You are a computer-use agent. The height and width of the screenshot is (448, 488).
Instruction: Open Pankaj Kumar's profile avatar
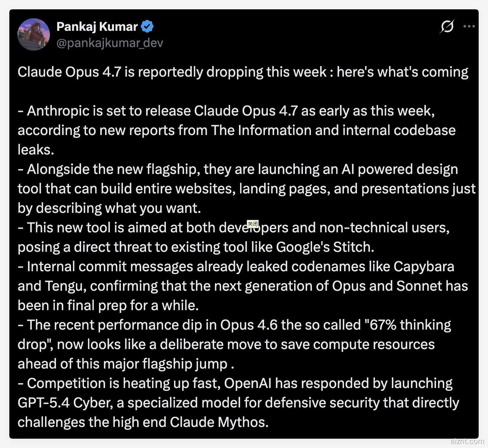(33, 34)
